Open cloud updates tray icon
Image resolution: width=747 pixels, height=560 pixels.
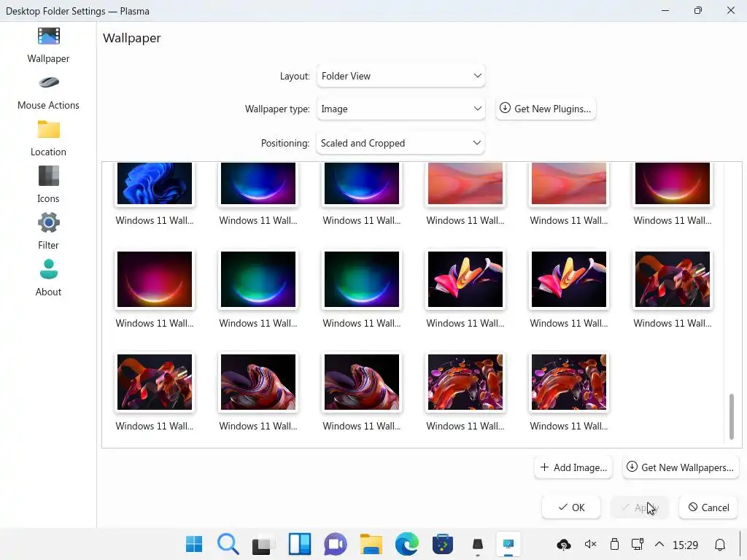pos(564,545)
